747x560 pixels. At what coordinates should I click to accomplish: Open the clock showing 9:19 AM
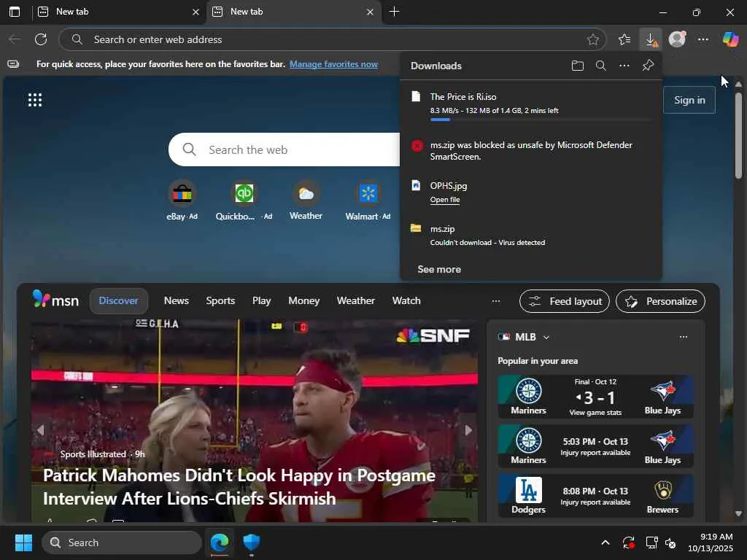pyautogui.click(x=711, y=542)
